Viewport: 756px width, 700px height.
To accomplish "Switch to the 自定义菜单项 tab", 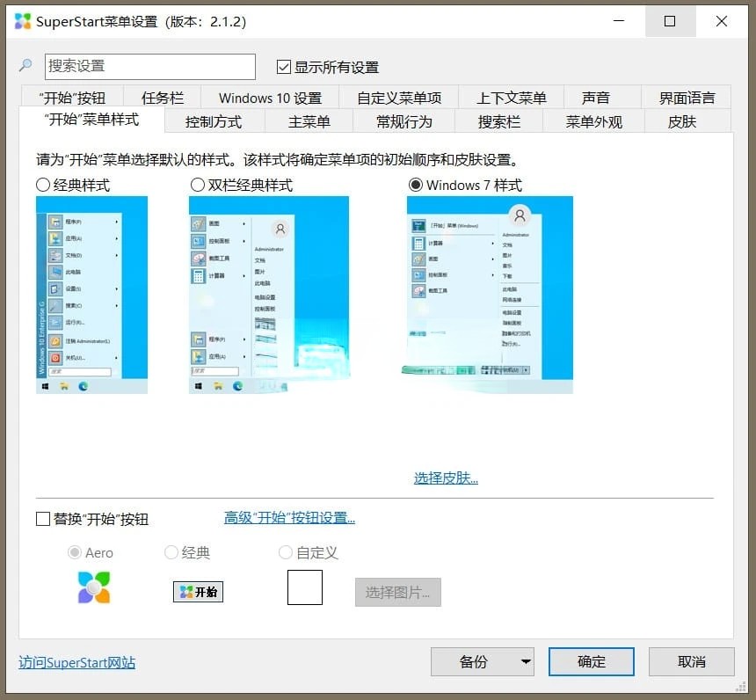I will tap(399, 98).
